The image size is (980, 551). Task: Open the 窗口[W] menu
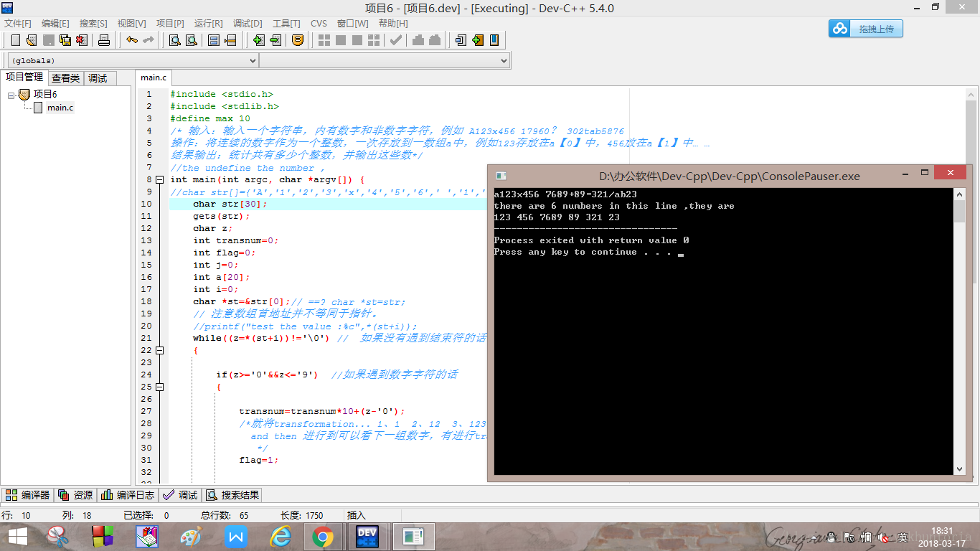click(352, 24)
